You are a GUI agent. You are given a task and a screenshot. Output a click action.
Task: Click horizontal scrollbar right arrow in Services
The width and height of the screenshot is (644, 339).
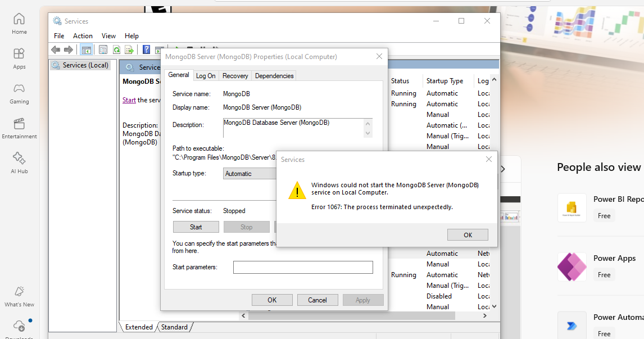tap(484, 315)
